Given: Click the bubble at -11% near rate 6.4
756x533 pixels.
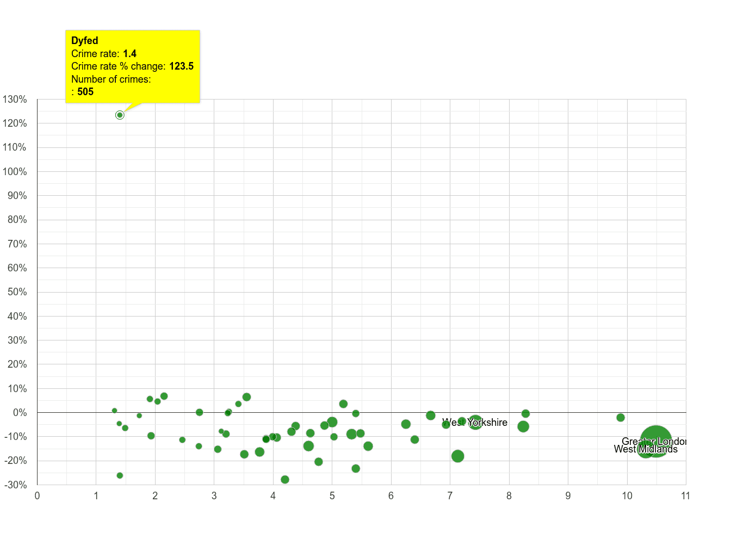Looking at the screenshot, I should click(414, 439).
